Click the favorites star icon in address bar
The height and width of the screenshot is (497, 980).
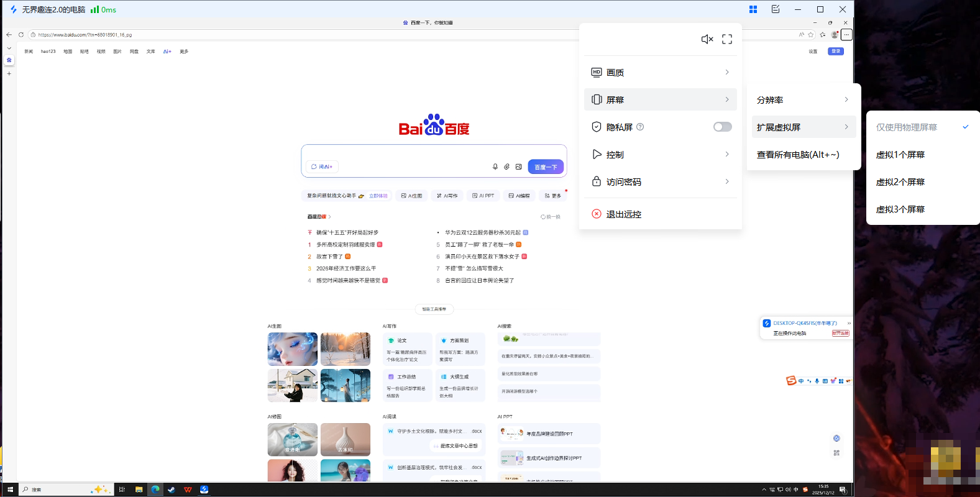pos(811,35)
